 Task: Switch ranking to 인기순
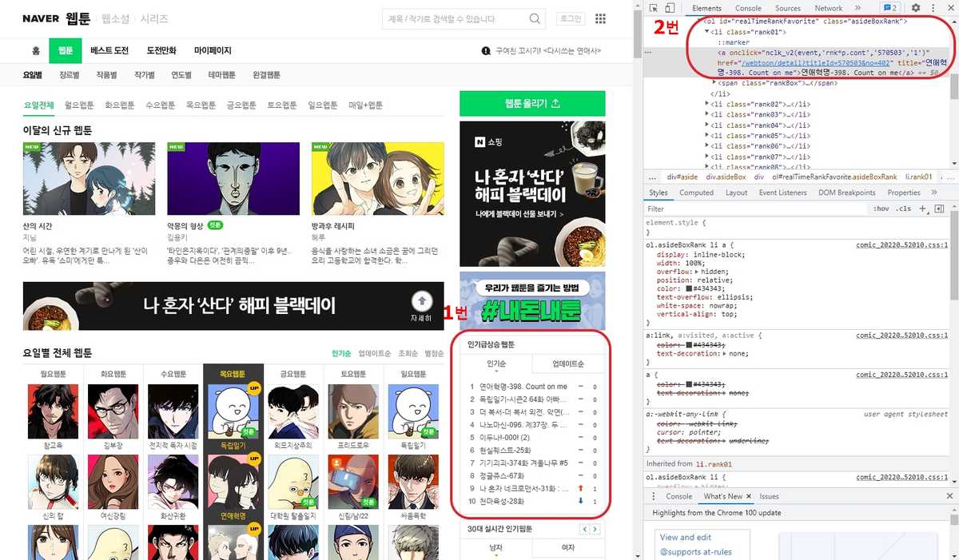[x=496, y=364]
